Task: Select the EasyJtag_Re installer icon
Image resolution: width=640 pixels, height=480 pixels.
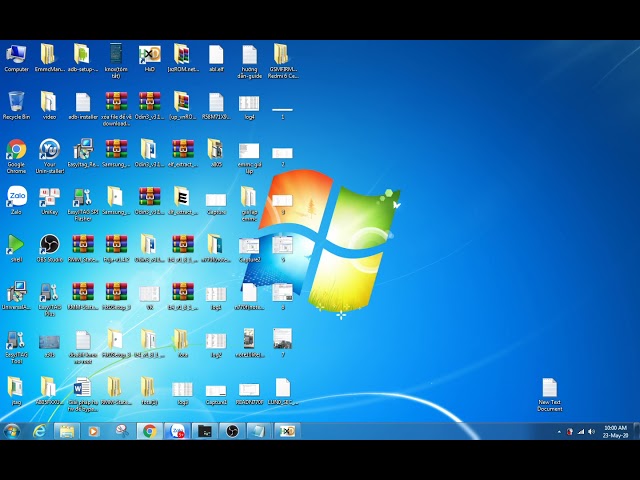Action: click(83, 154)
